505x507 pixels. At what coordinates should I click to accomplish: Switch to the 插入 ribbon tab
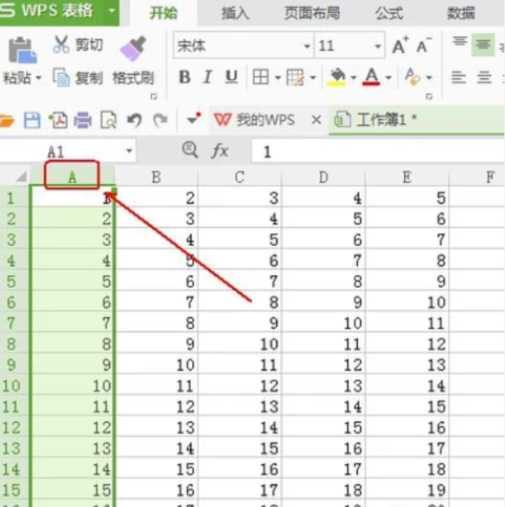point(235,13)
